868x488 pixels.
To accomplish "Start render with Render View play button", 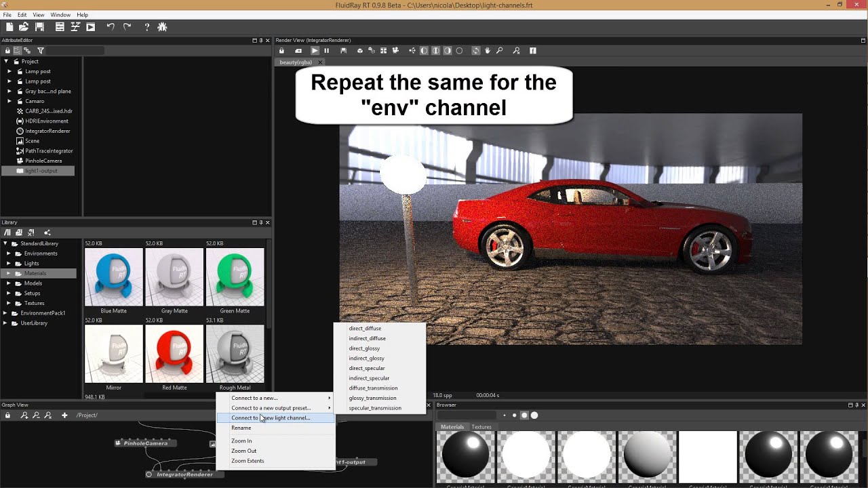I will [x=315, y=51].
